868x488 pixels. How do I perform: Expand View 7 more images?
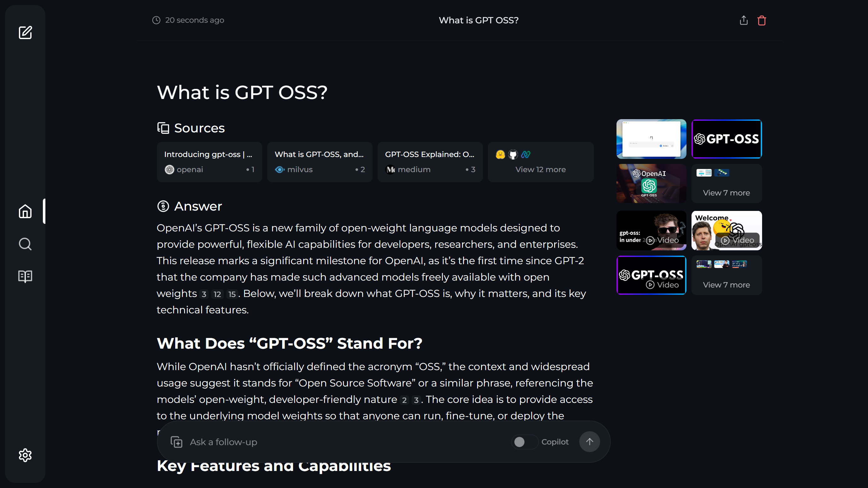(x=726, y=184)
